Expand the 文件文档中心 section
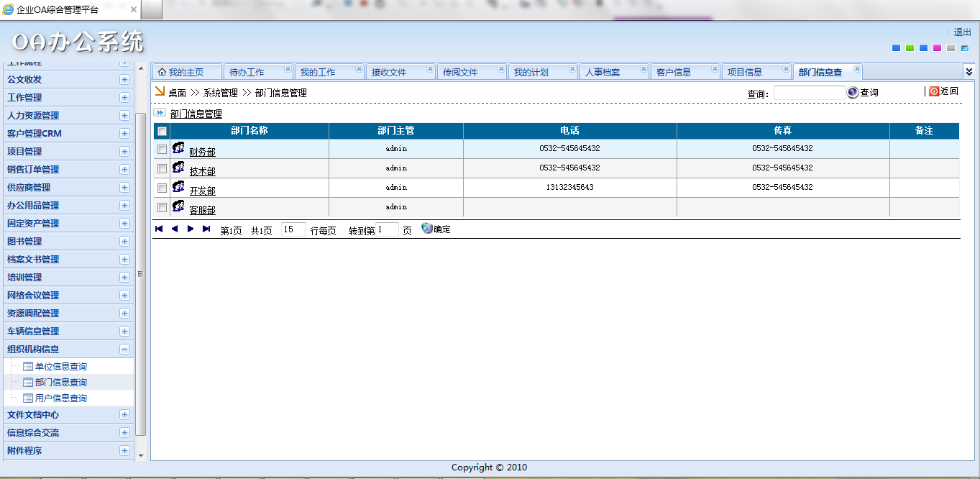The image size is (980, 479). 124,414
